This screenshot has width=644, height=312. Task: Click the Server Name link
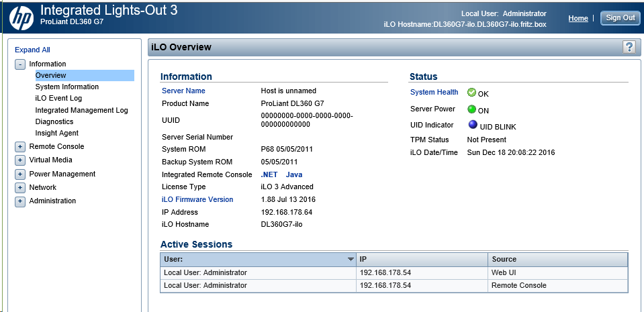pyautogui.click(x=183, y=91)
